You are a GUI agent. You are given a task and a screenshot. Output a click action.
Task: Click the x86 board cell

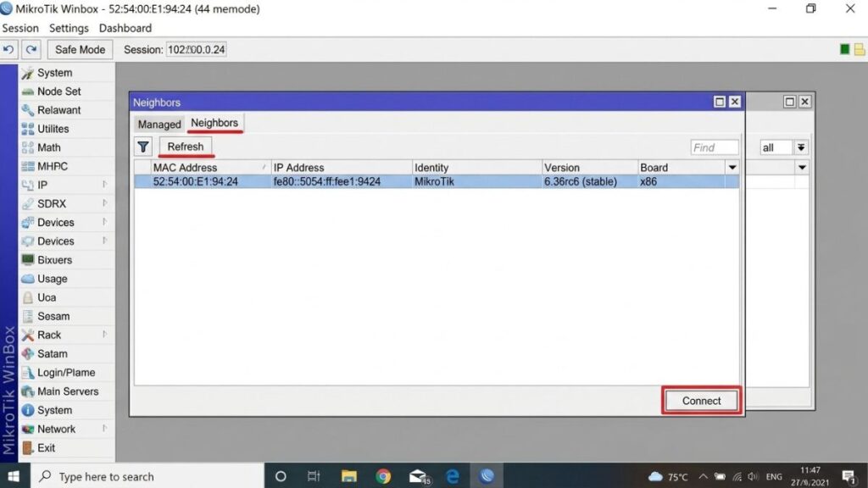648,181
